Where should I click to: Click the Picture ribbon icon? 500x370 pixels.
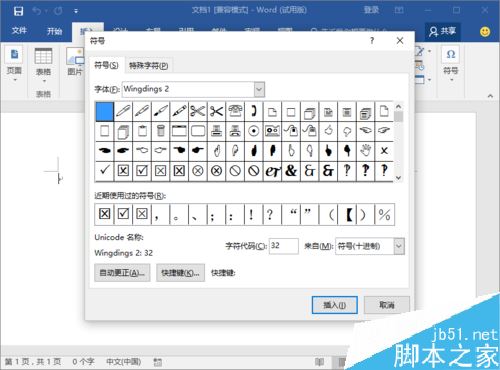(75, 56)
